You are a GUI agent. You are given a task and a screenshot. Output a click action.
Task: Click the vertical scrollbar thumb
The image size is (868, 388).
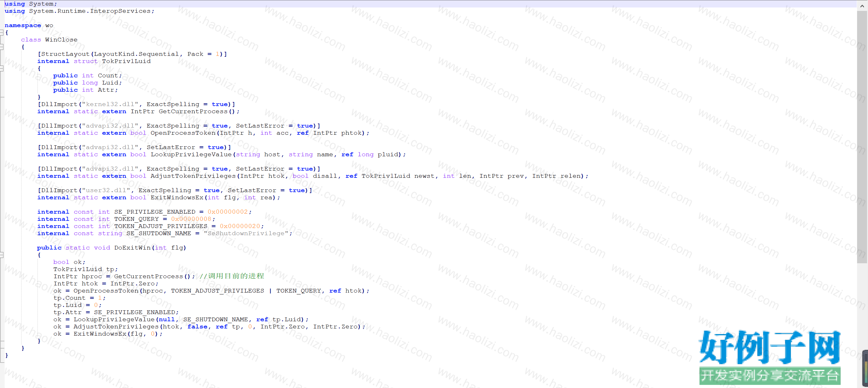(x=862, y=137)
